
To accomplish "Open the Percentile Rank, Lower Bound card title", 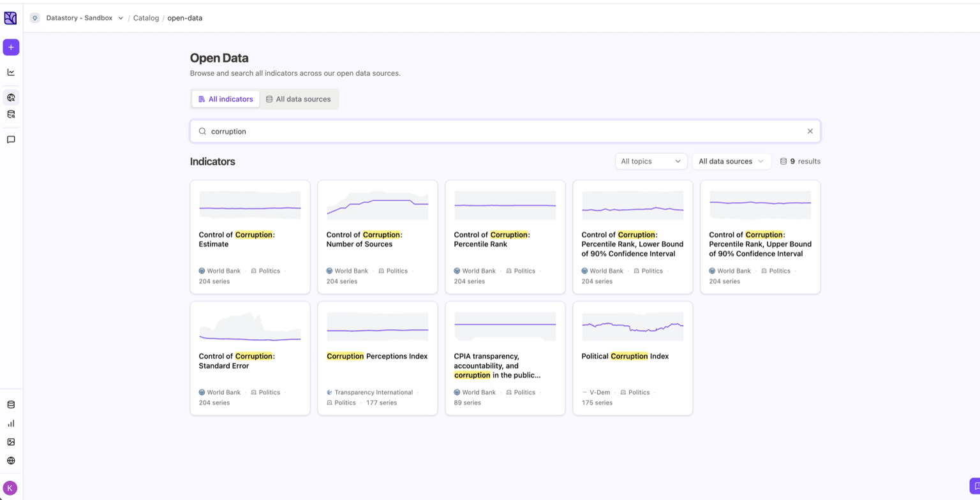I will 632,244.
